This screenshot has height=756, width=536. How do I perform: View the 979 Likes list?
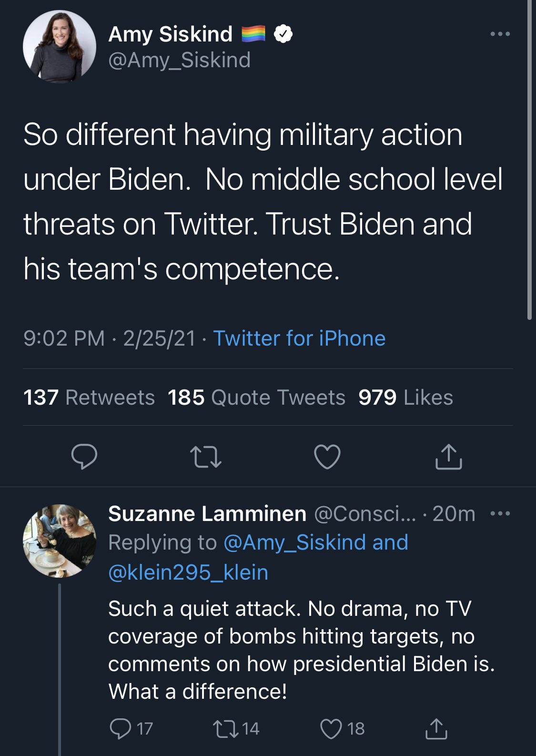[x=405, y=398]
